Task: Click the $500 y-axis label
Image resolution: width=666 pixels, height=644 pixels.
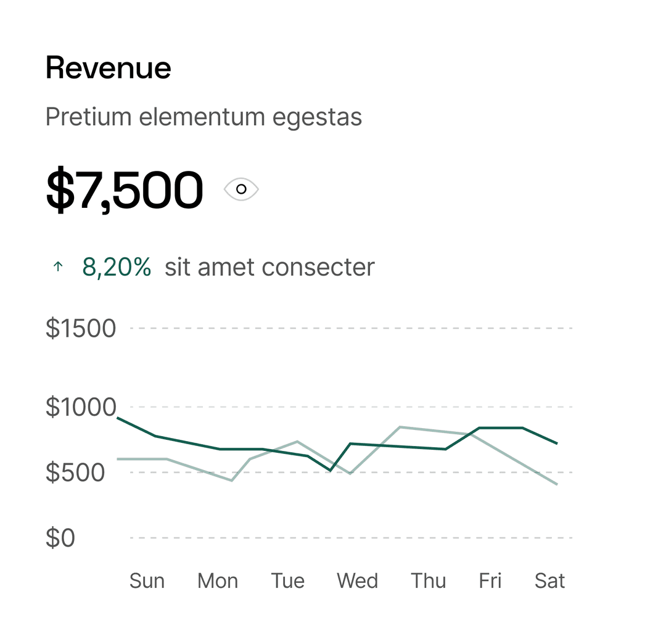Action: click(x=75, y=473)
